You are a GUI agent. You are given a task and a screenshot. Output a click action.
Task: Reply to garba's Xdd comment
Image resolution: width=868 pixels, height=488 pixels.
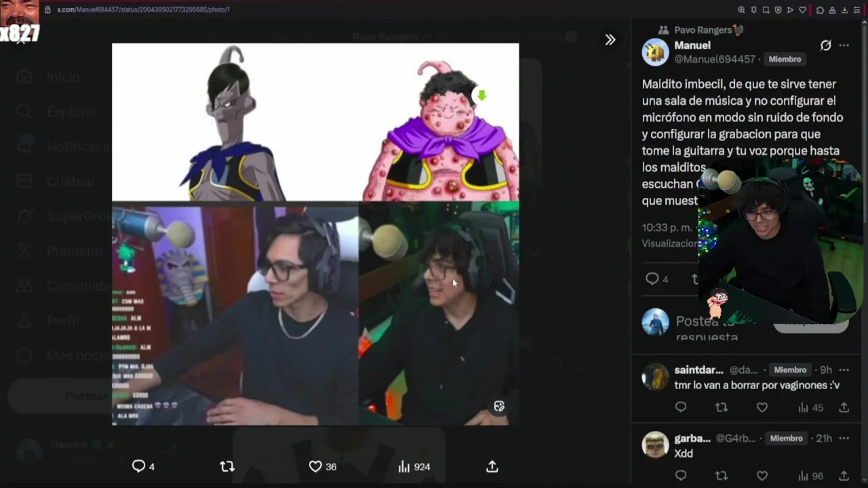(681, 476)
